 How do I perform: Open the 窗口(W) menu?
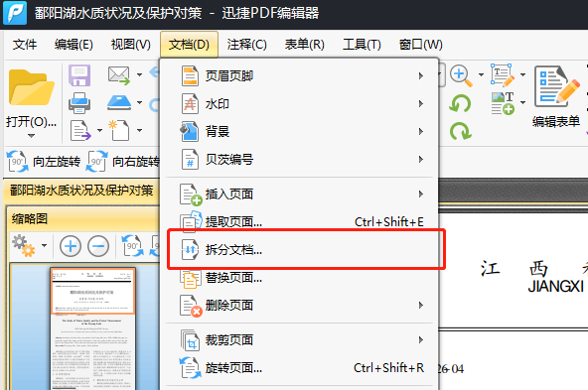421,45
